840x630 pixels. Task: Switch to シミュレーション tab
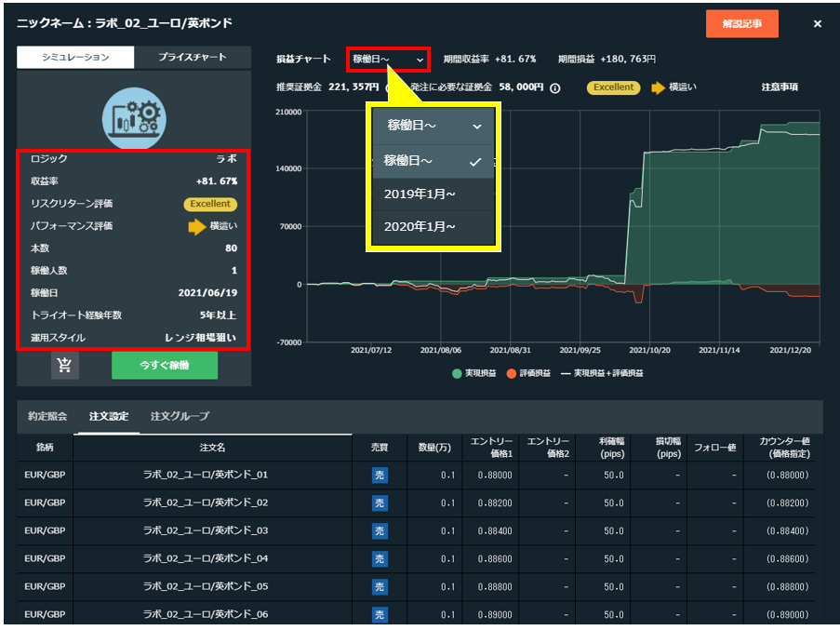(75, 58)
